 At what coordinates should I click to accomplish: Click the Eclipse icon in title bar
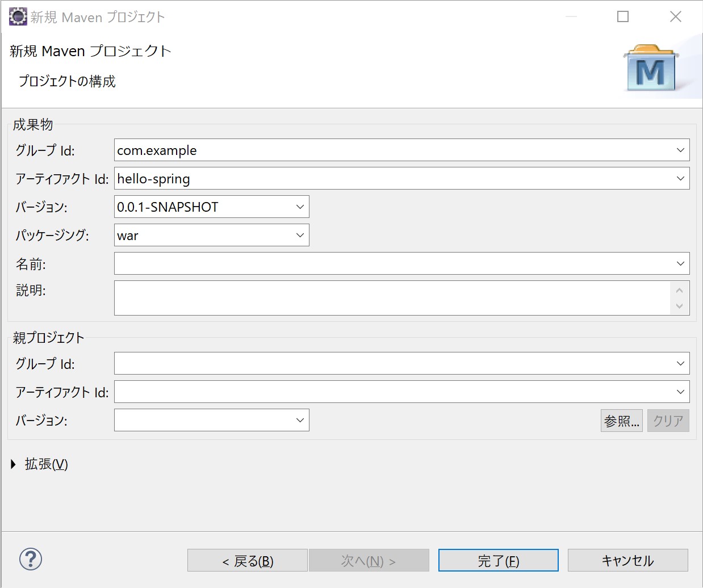[18, 16]
